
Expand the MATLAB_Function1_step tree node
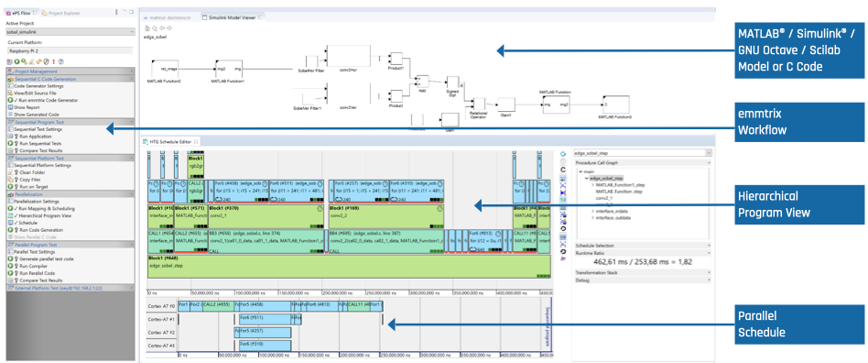pyautogui.click(x=593, y=184)
